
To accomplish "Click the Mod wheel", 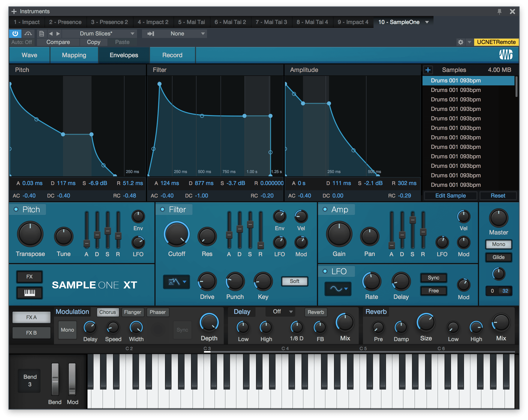I will point(72,379).
